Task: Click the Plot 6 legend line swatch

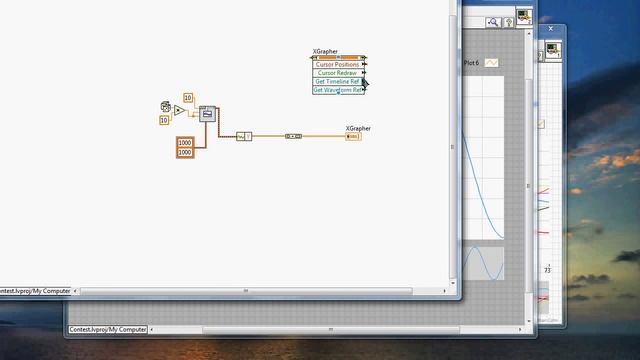Action: [x=491, y=63]
